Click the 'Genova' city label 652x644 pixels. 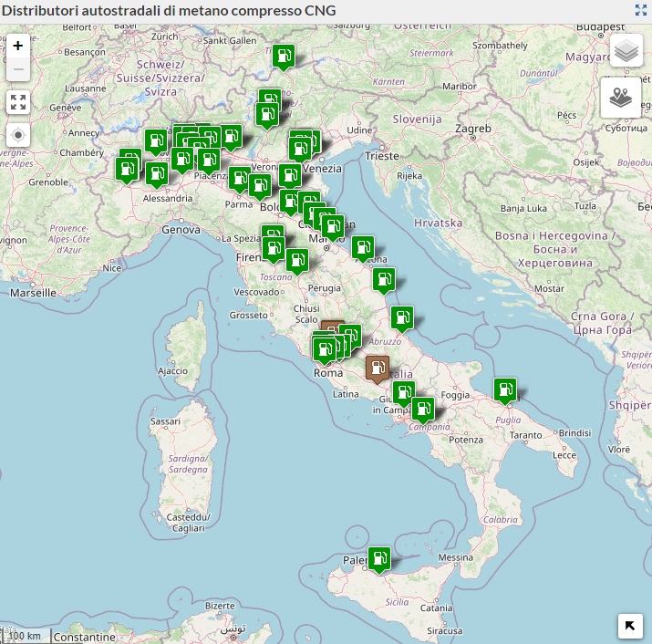181,230
